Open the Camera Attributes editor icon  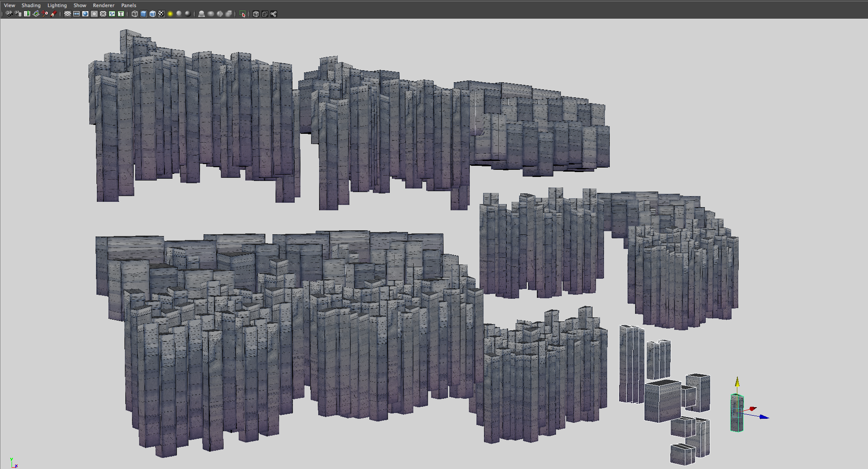(x=18, y=14)
